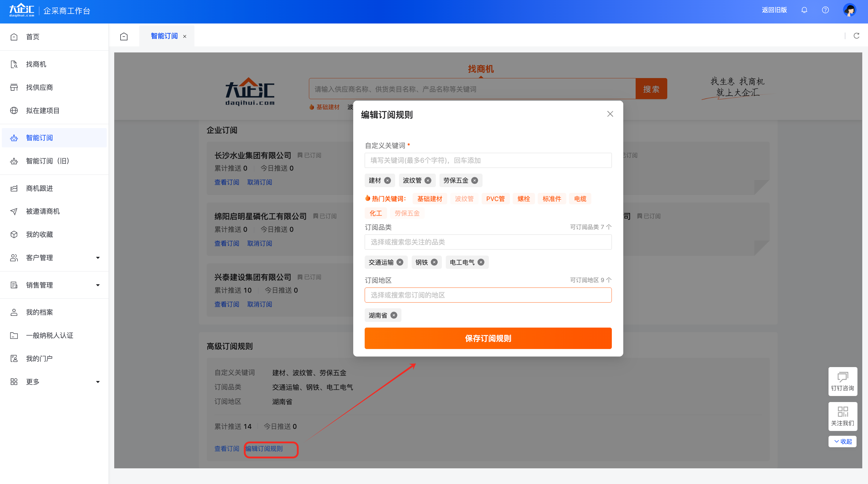Close the 智能订阅 tab
868x484 pixels.
pyautogui.click(x=185, y=36)
